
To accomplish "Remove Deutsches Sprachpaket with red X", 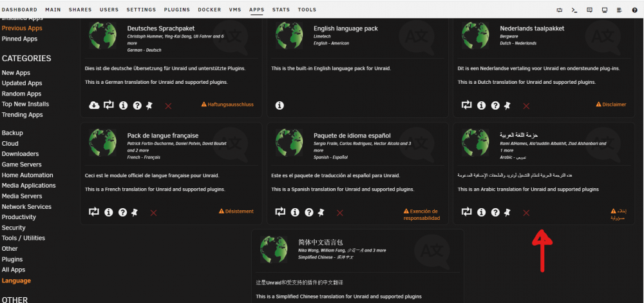I will (168, 106).
